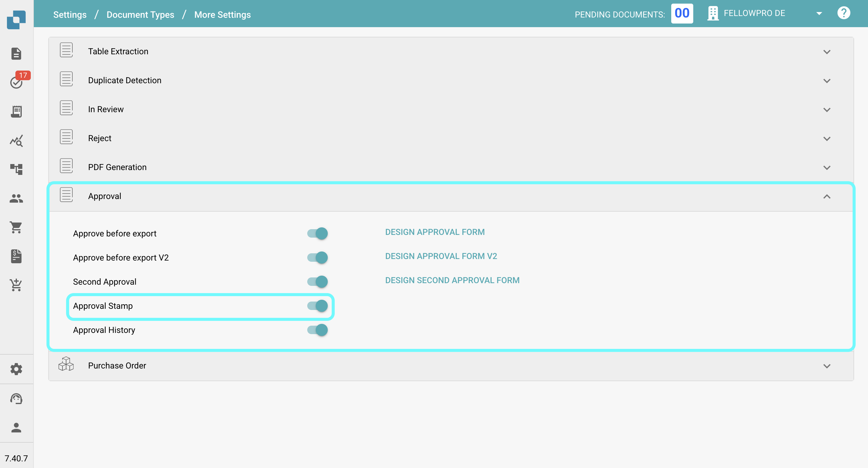This screenshot has width=868, height=468.
Task: Navigate to Settings breadcrumb
Action: (x=70, y=14)
